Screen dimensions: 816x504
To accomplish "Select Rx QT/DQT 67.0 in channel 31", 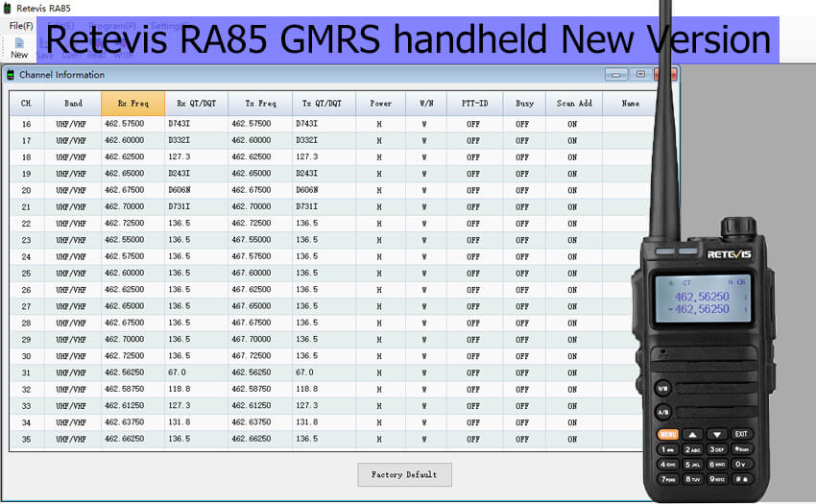I will tap(196, 372).
